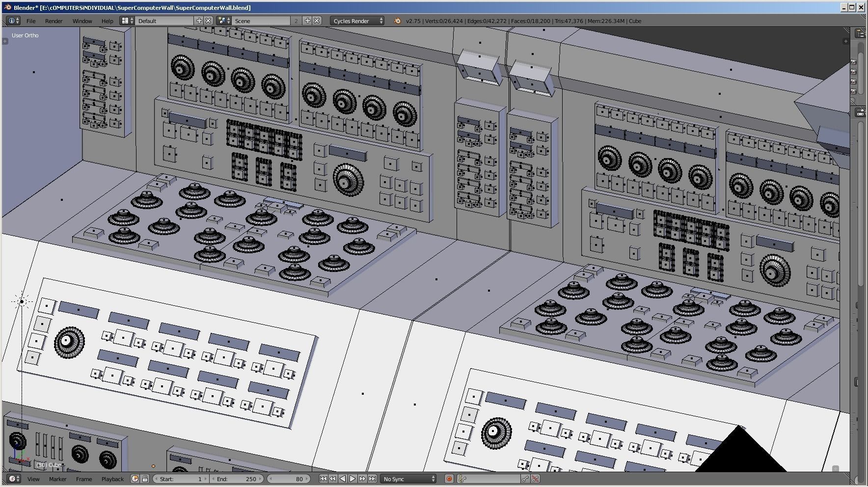Image resolution: width=868 pixels, height=487 pixels.
Task: Add a new screen layout
Action: 199,21
